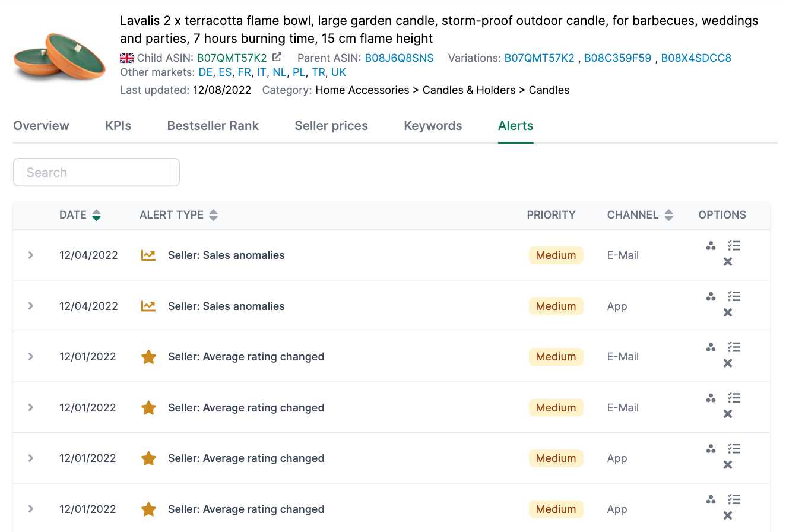Expand the 12/01/2022 rating alert details

tap(30, 357)
